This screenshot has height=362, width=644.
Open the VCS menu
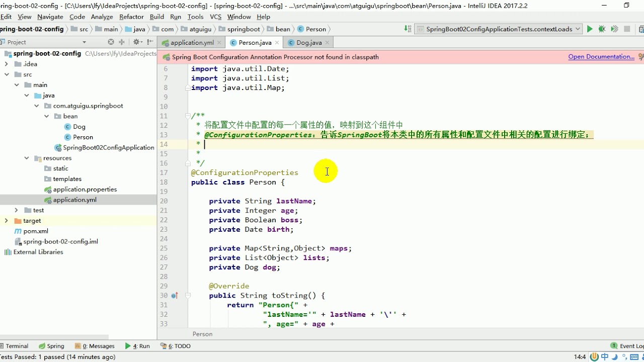click(x=215, y=17)
